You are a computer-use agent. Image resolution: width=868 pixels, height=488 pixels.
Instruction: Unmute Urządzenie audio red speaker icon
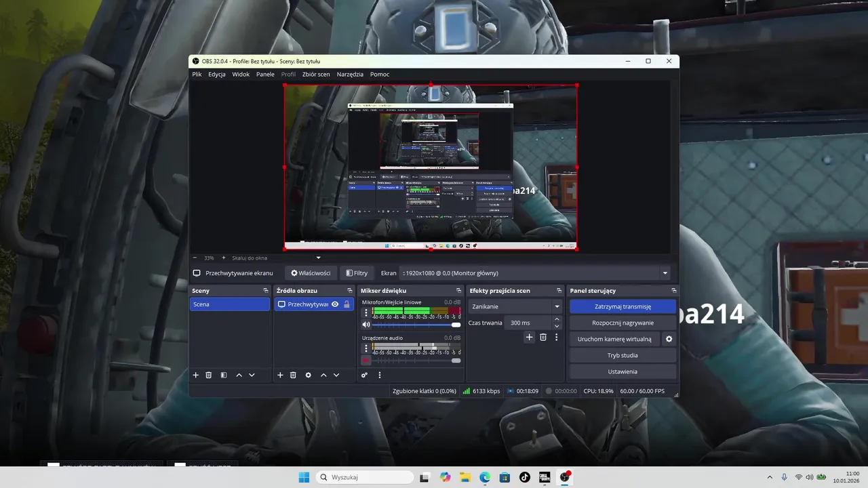[x=366, y=360]
